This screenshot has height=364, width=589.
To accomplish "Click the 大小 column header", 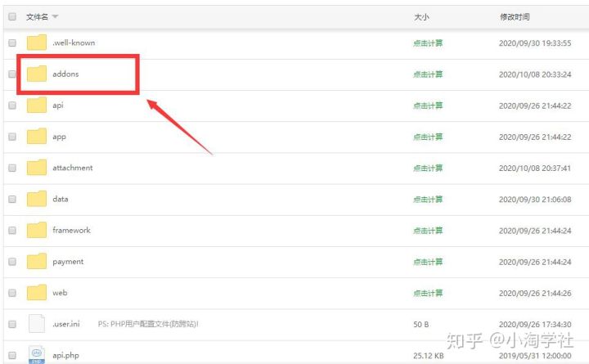I will [x=421, y=17].
